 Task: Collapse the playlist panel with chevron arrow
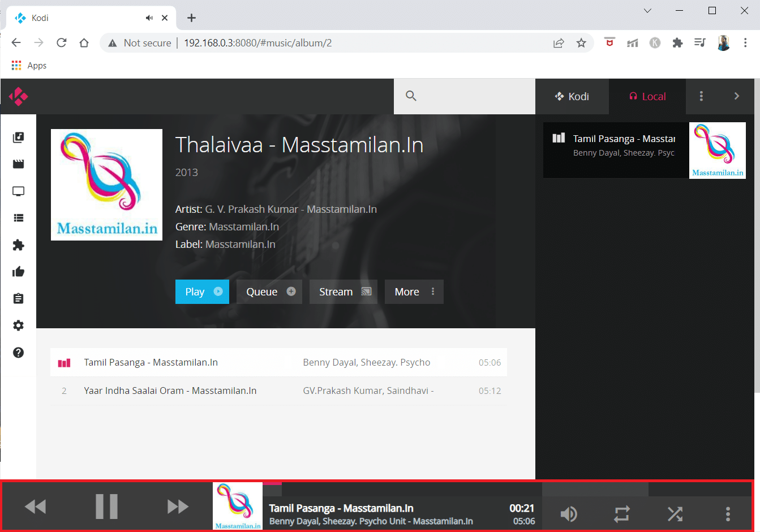pyautogui.click(x=737, y=96)
